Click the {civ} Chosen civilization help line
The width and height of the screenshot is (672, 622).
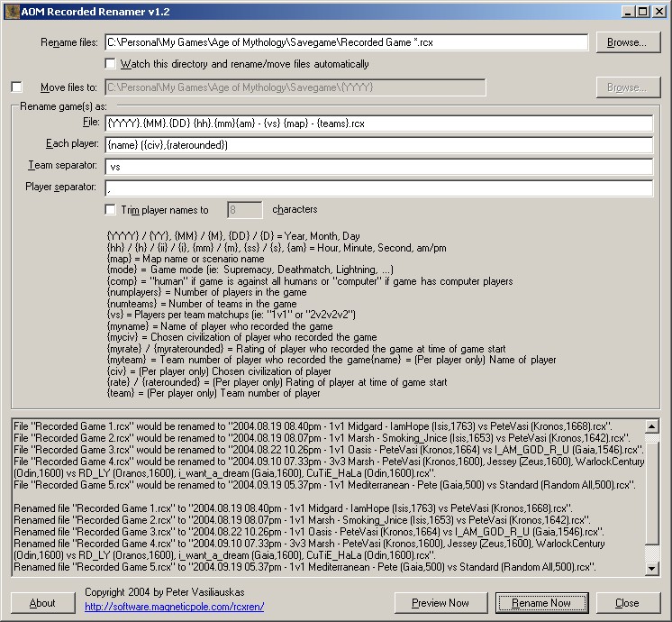219,371
